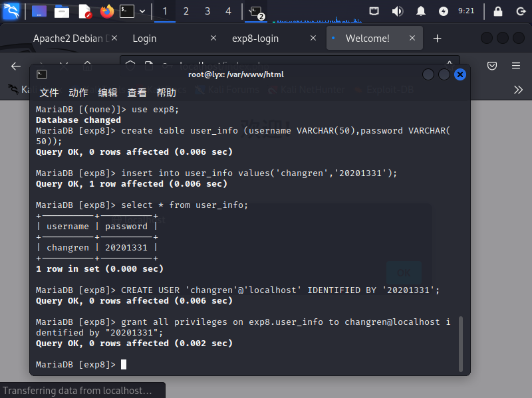Select the Welcome! browser tab
The width and height of the screenshot is (532, 398).
point(368,39)
